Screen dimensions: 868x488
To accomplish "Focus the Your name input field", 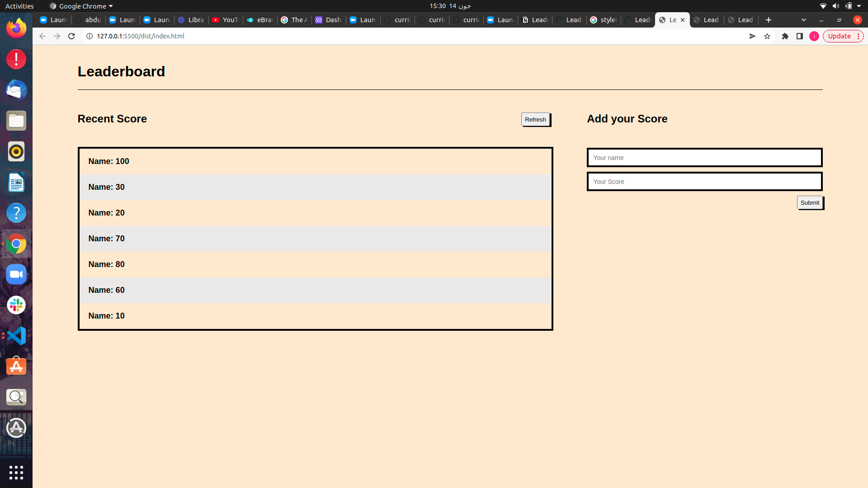I will pos(704,158).
